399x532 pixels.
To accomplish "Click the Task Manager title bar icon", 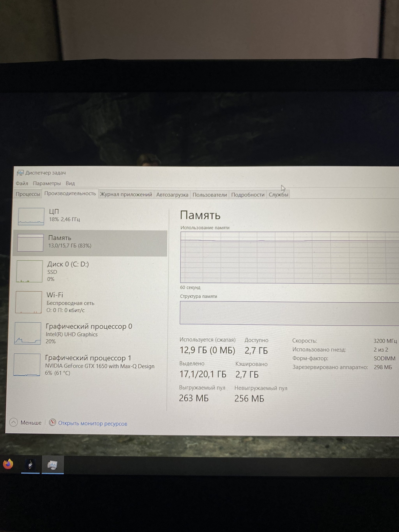I will 20,173.
